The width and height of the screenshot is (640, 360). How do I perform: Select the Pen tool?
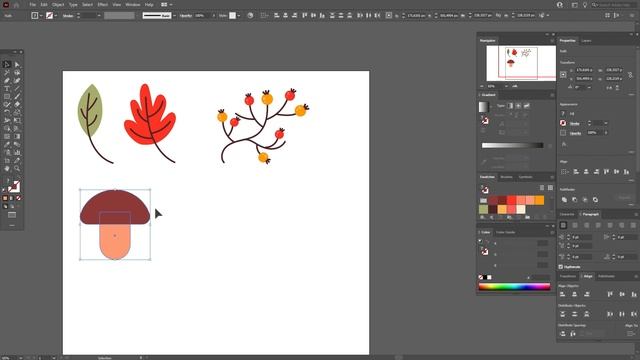click(x=7, y=80)
